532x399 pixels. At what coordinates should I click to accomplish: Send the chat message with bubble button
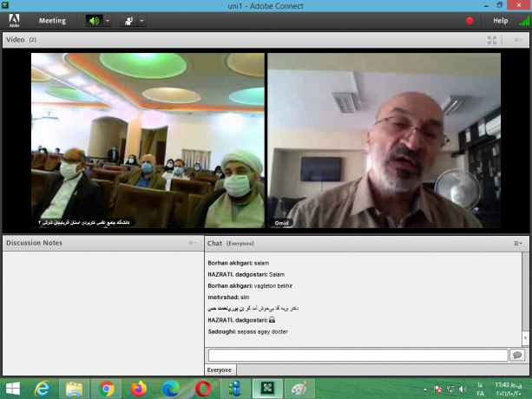(x=518, y=356)
